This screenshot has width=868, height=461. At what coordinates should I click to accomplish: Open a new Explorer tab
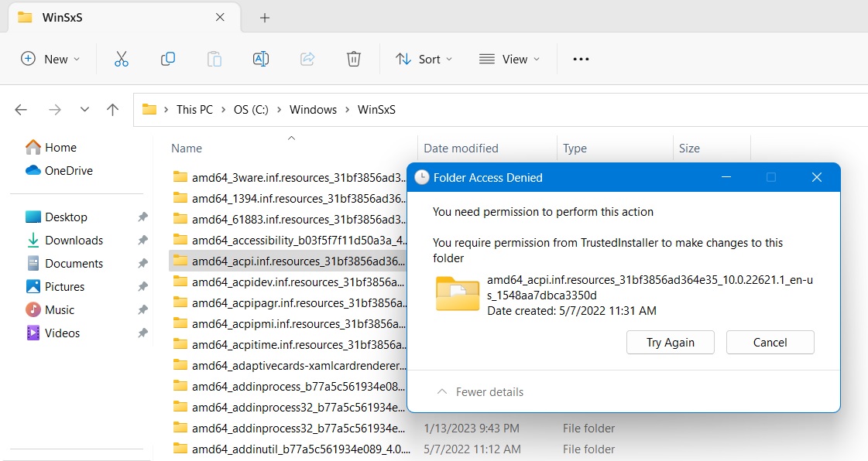coord(264,16)
